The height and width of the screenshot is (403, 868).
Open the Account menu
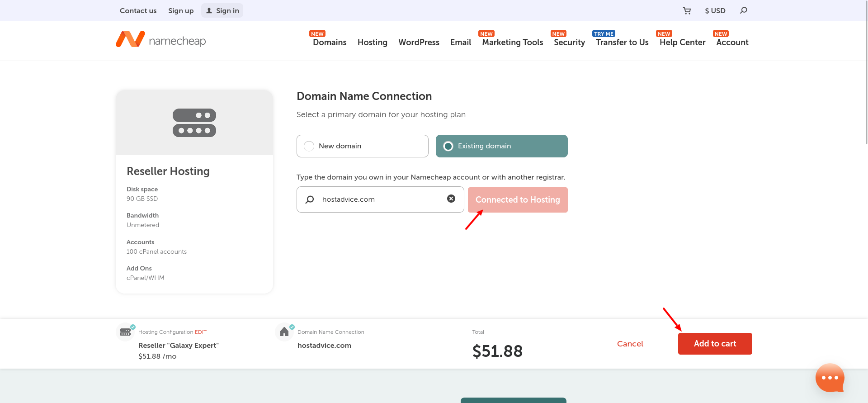coord(732,42)
